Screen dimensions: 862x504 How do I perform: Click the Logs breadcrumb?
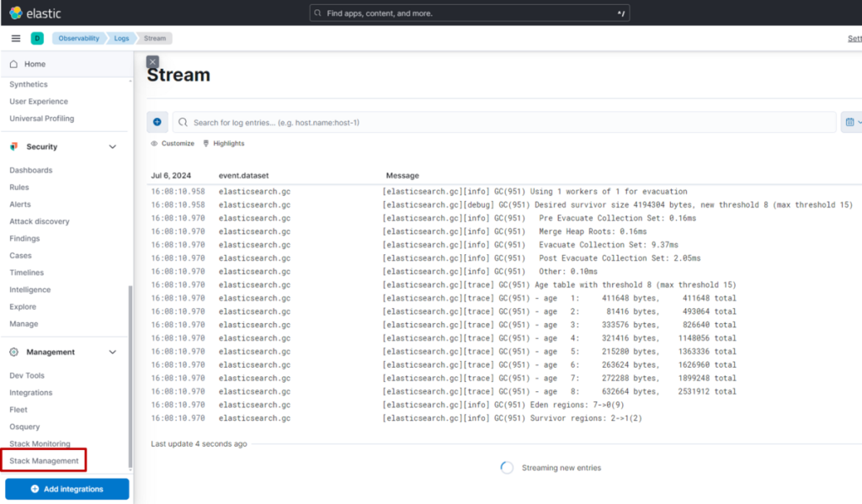[121, 38]
